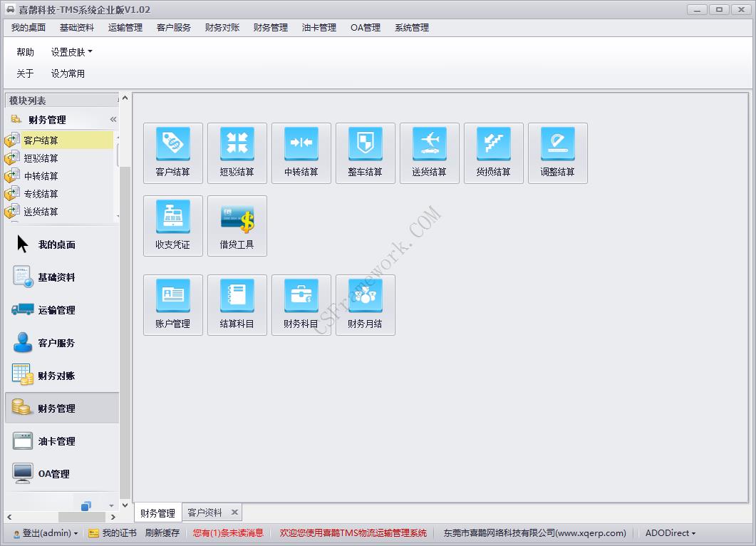Open the 客户结算 (Customer Settlement) icon
756x546 pixels.
(172, 153)
